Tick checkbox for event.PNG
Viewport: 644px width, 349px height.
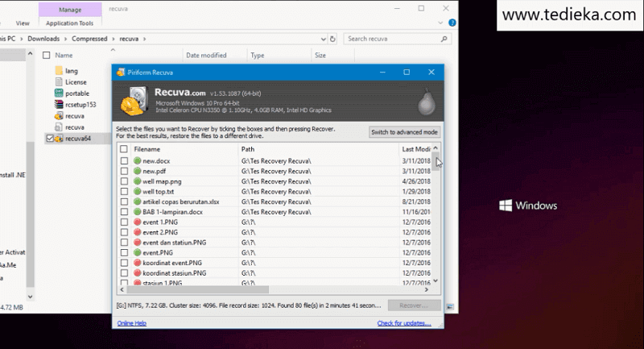click(124, 252)
